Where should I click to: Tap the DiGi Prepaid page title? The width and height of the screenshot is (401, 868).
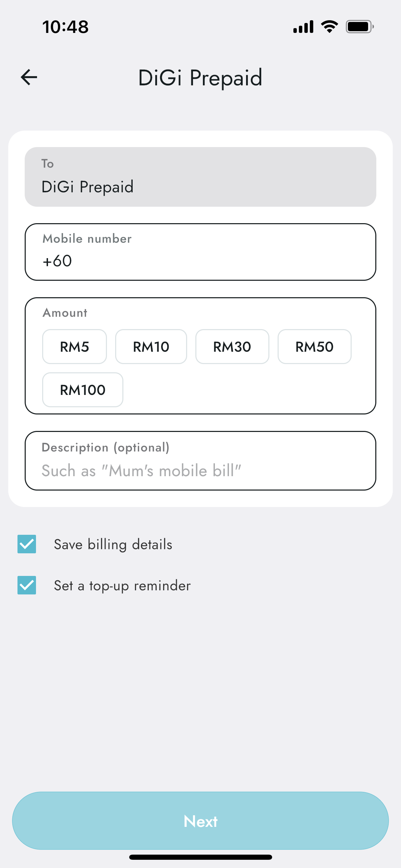(x=200, y=77)
